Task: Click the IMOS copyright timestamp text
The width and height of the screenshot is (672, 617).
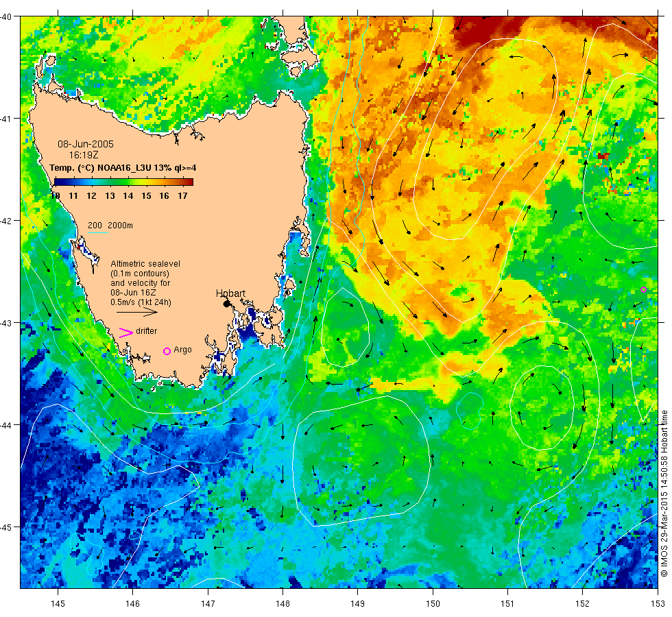Action: [x=664, y=493]
